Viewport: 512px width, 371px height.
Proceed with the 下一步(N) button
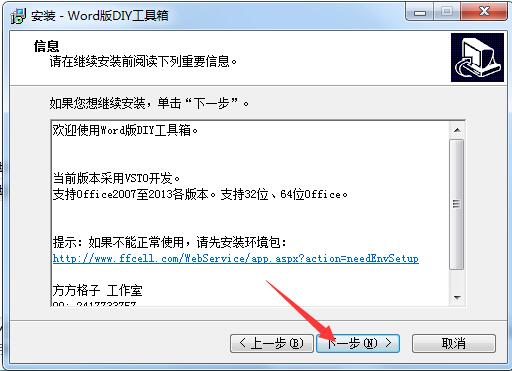pos(358,343)
